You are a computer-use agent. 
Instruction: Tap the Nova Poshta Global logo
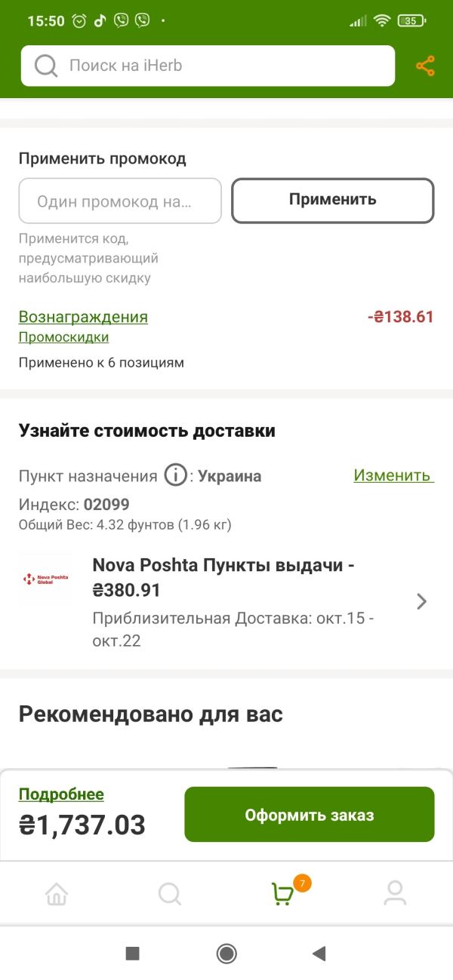(45, 579)
